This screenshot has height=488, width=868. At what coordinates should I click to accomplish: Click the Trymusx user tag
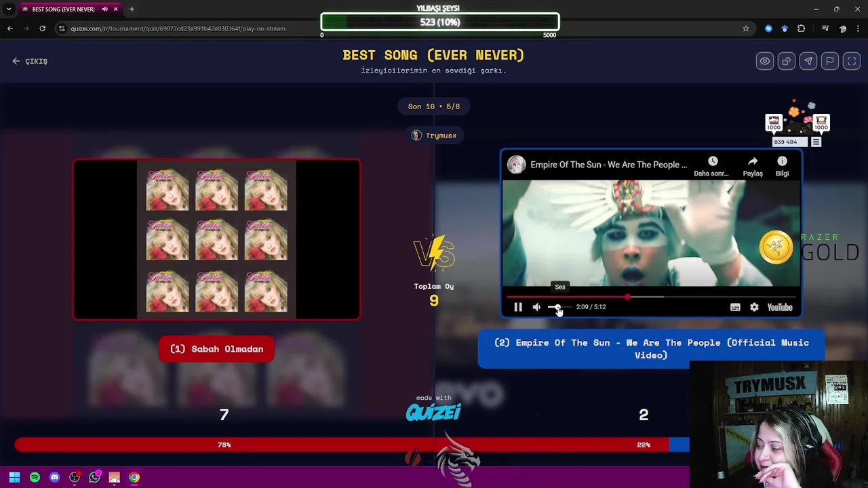pyautogui.click(x=434, y=136)
